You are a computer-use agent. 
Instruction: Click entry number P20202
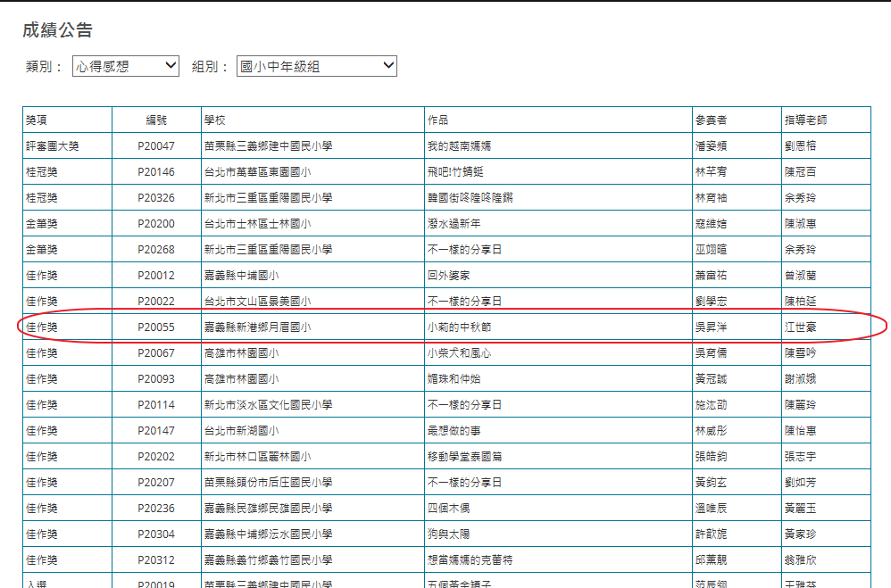156,457
